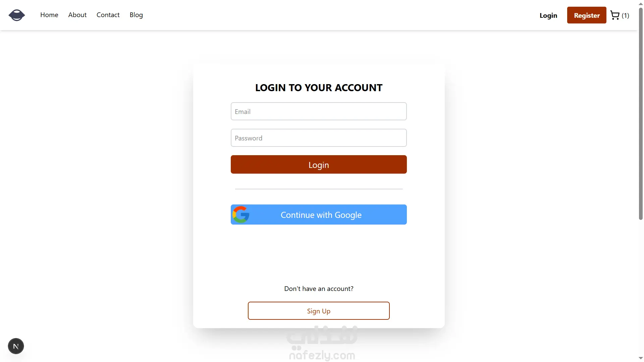The width and height of the screenshot is (644, 362).
Task: Navigate to the Contact page
Action: click(x=108, y=15)
